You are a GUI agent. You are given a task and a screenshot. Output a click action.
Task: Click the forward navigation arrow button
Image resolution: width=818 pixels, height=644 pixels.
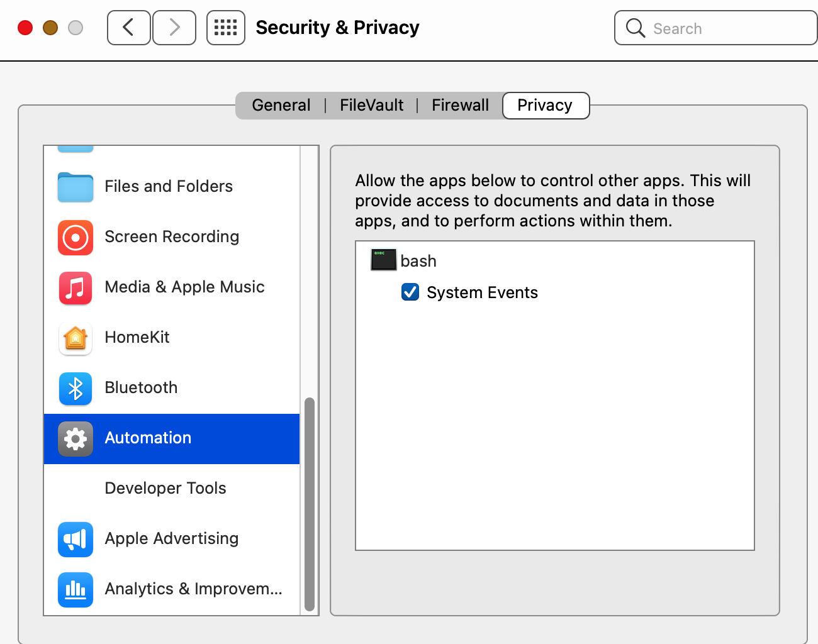(x=174, y=28)
